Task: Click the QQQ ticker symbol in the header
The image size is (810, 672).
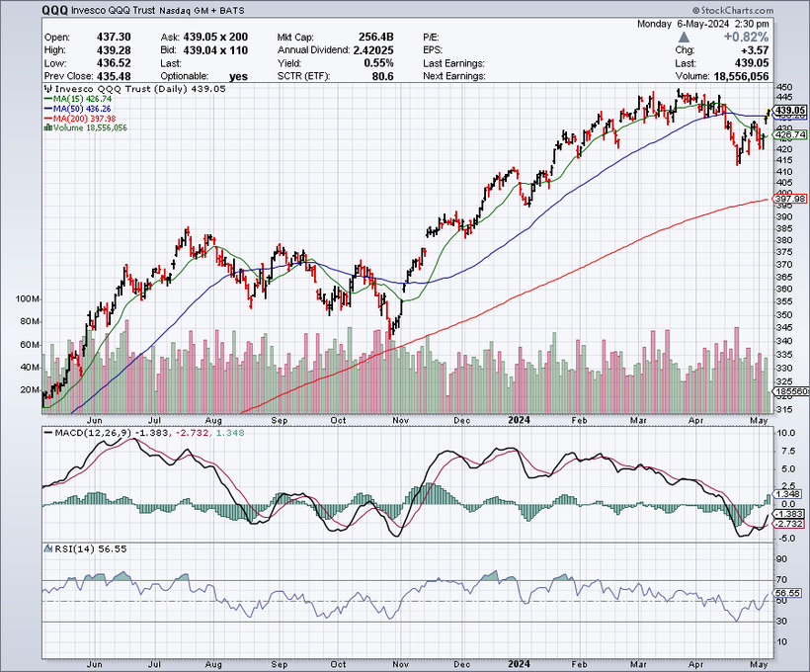Action: click(x=54, y=10)
